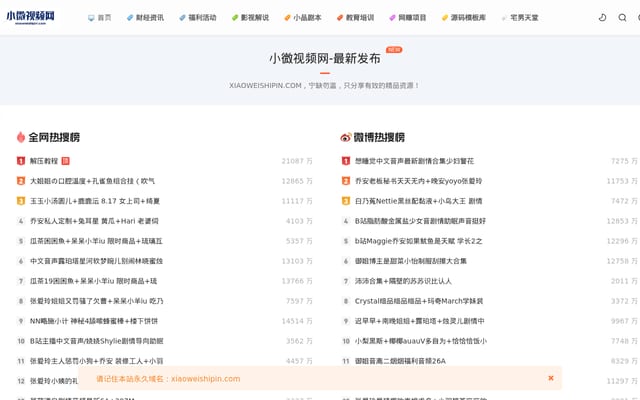This screenshot has width=640, height=400.
Task: Click the rank 2 badge in 全网热搜榜
Action: click(x=21, y=181)
